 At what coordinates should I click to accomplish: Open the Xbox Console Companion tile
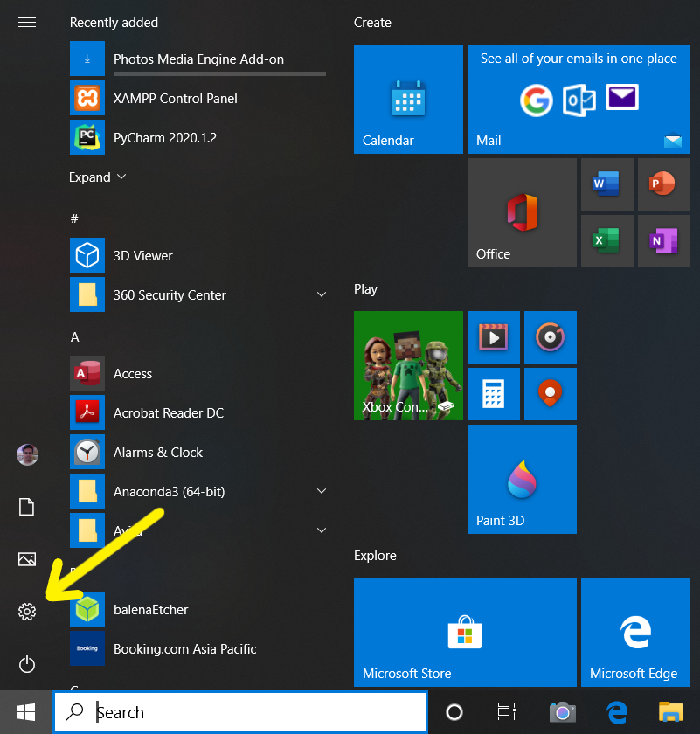(408, 365)
